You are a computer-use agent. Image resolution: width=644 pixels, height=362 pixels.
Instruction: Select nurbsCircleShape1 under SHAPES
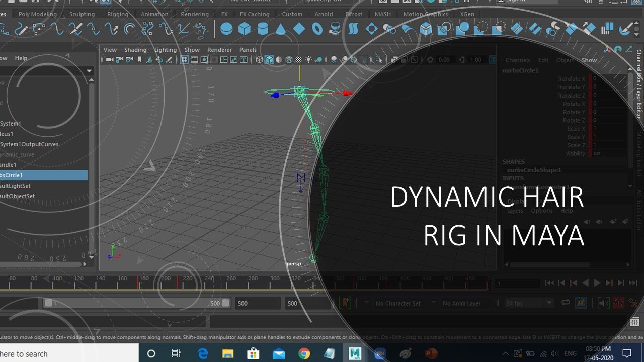tap(534, 170)
